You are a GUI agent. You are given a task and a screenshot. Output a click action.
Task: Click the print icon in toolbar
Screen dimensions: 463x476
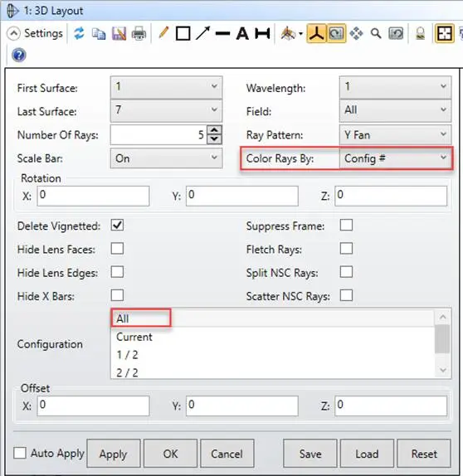(139, 33)
